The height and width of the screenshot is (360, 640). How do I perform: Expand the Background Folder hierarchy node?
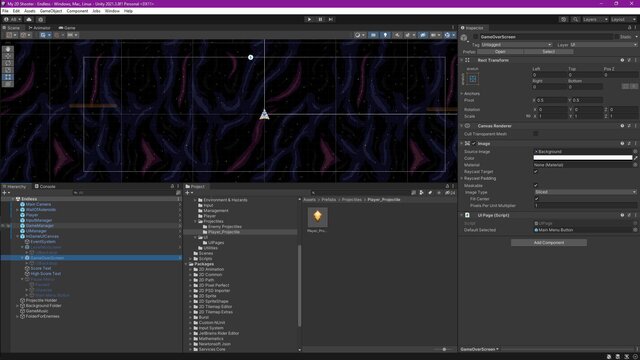pyautogui.click(x=18, y=305)
